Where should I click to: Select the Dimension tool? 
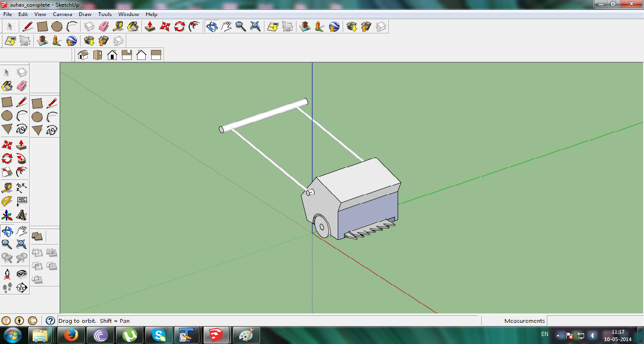(21, 188)
